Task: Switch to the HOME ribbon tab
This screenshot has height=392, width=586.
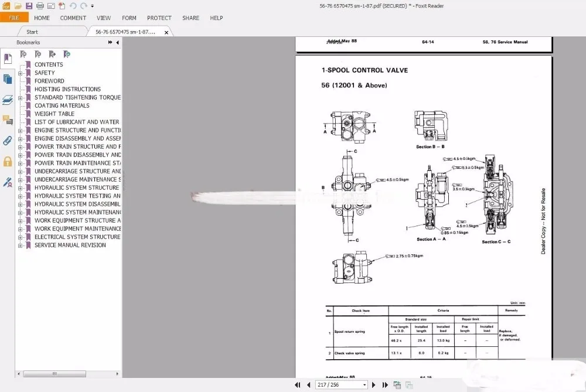Action: tap(42, 18)
